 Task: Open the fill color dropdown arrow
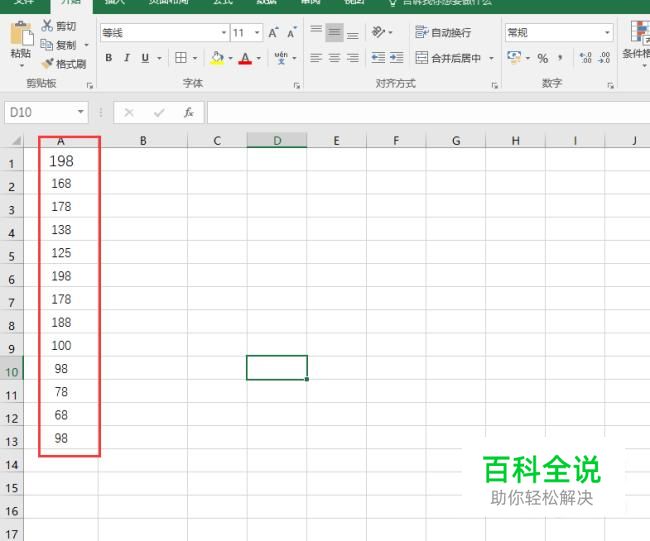click(230, 58)
